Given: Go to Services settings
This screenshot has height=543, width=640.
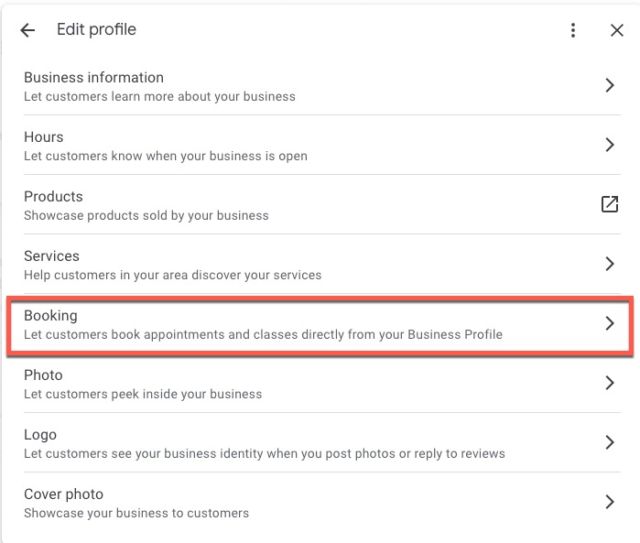Looking at the screenshot, I should pos(51,256).
